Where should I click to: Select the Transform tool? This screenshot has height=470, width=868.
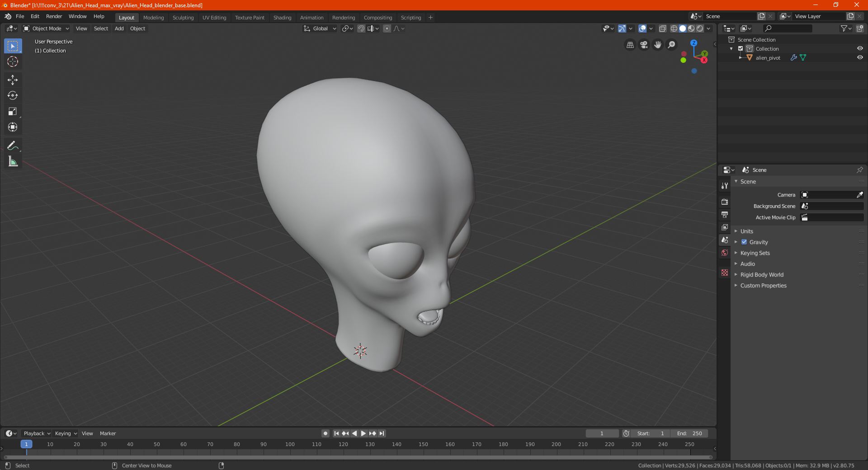click(x=13, y=127)
